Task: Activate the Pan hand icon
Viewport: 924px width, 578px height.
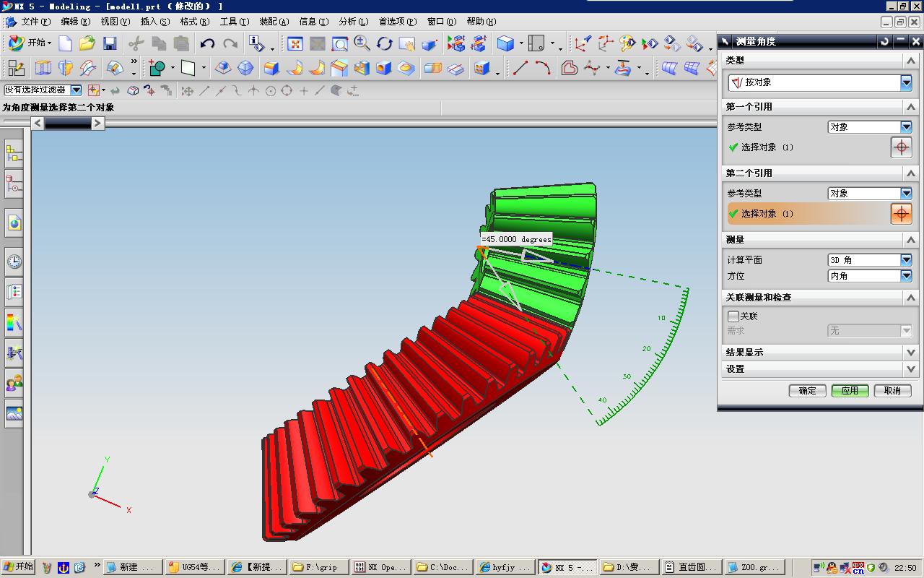Action: (x=407, y=44)
